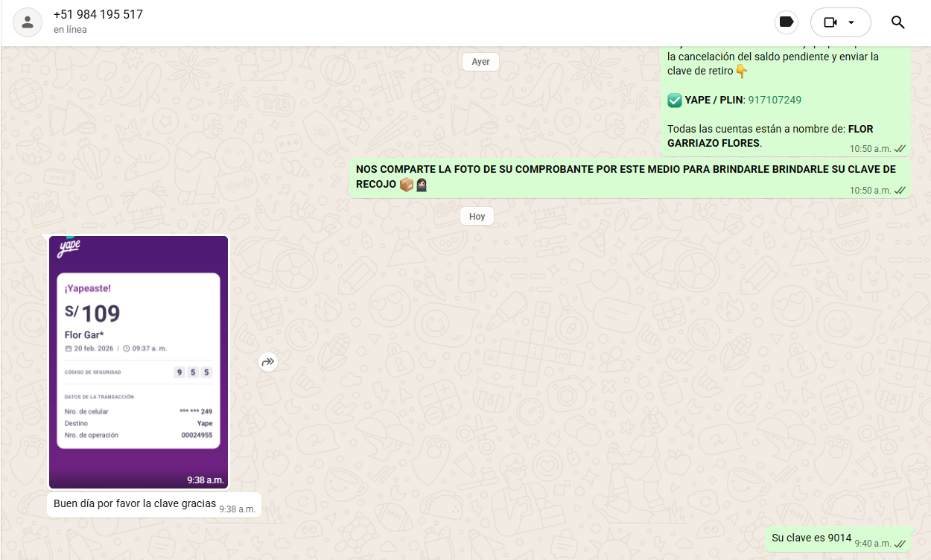Click the 'Ayer' date separator
This screenshot has width=931, height=560.
click(x=480, y=62)
